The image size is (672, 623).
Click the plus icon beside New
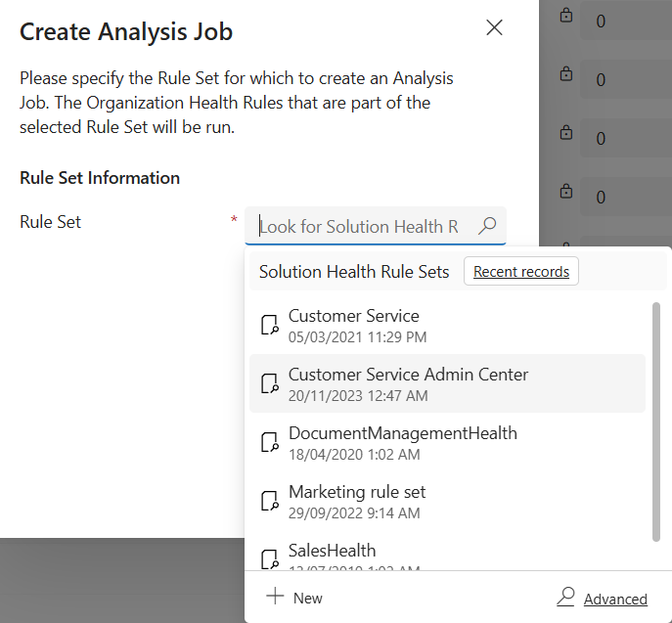(276, 597)
